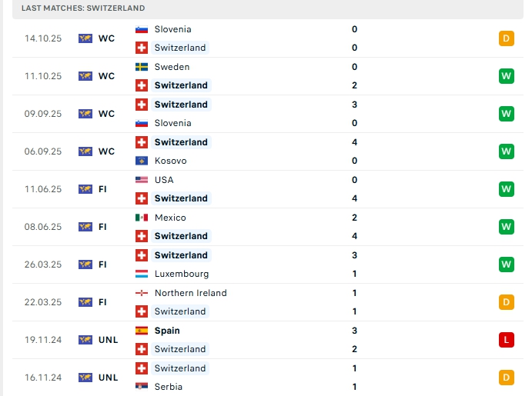
Task: Click the red L loss badge
Action: (x=506, y=340)
